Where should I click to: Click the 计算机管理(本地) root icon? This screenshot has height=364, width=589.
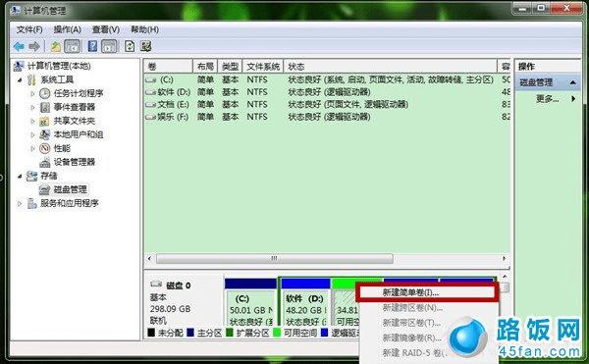pos(19,66)
